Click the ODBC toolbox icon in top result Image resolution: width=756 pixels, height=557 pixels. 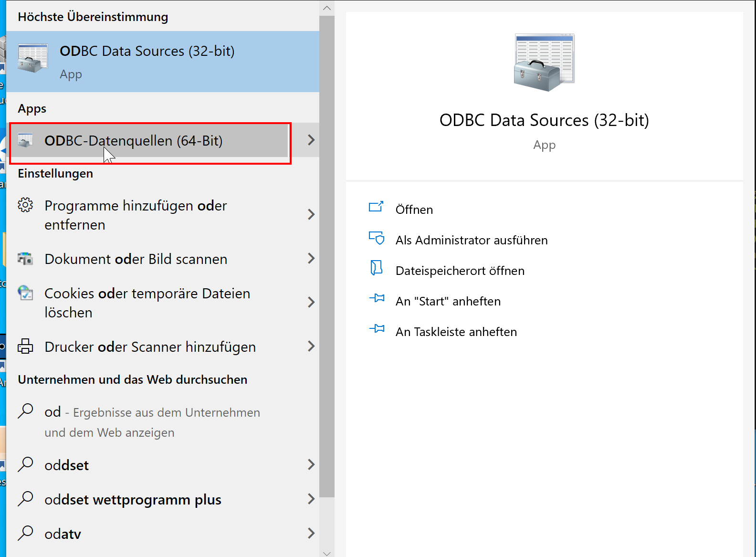(32, 58)
